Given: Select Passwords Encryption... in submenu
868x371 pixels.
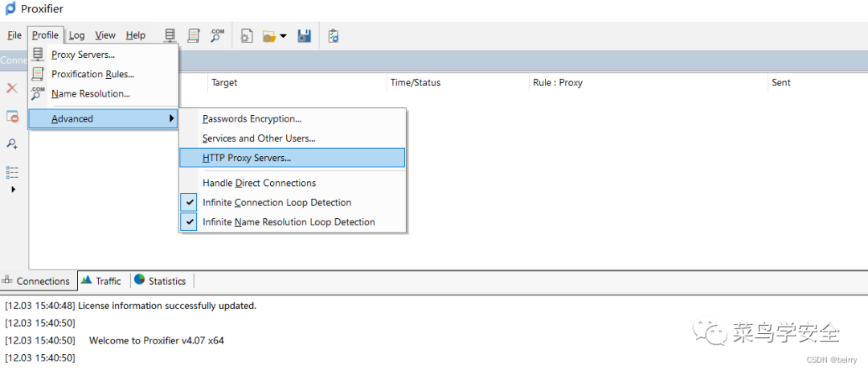Looking at the screenshot, I should 293,119.
